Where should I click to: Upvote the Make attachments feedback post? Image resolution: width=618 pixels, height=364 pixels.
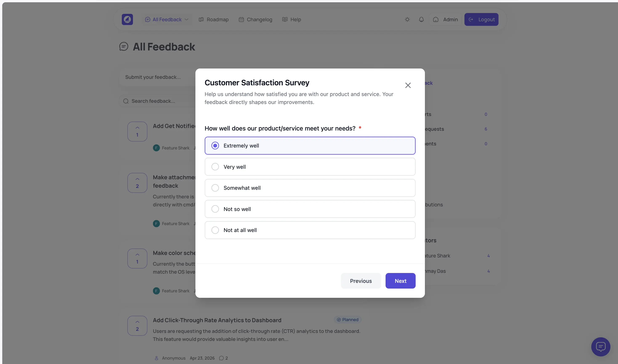click(137, 183)
